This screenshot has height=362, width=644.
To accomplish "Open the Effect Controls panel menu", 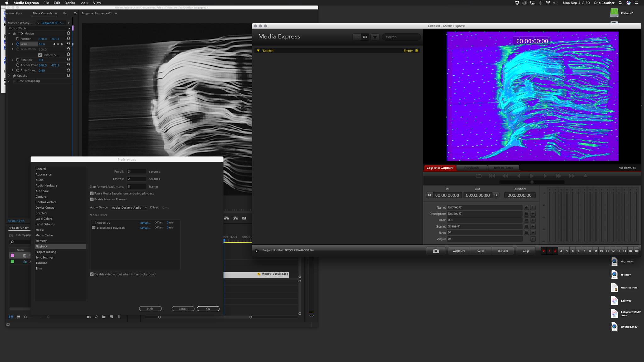I will tap(56, 14).
